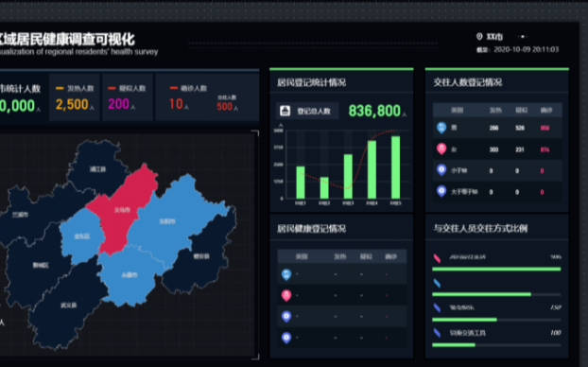The image size is (588, 367).
Task: Click the registration total icon beside 登记总人数
Action: click(x=285, y=111)
